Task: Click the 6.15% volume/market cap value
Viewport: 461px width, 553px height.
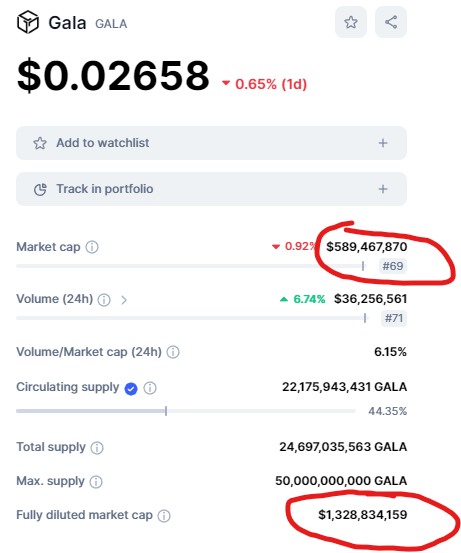Action: pos(390,352)
